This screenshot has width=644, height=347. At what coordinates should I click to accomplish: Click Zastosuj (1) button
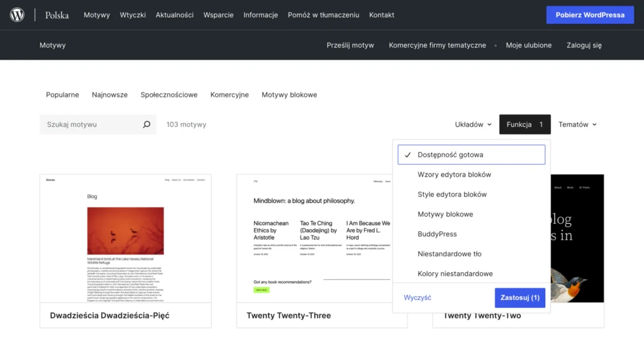pos(520,298)
